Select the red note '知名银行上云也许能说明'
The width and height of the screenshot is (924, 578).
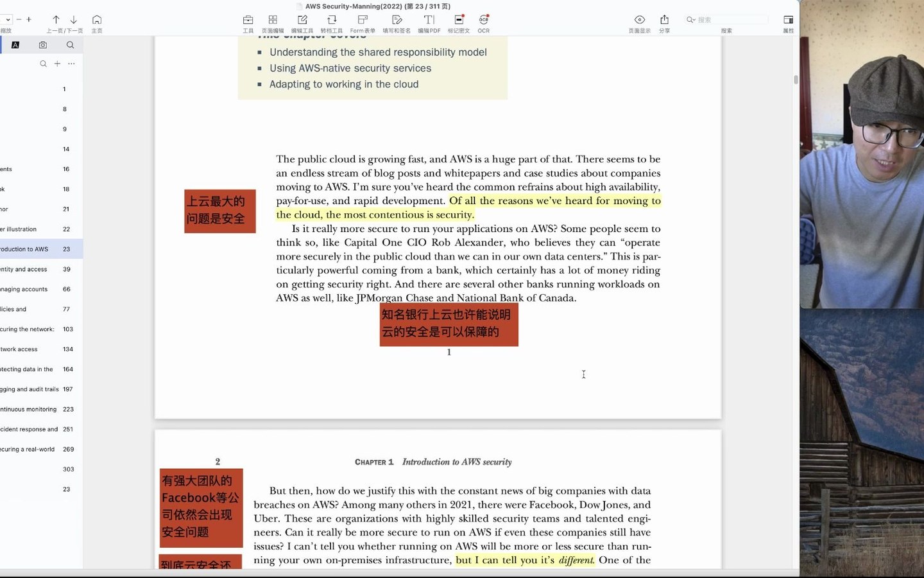pyautogui.click(x=449, y=324)
